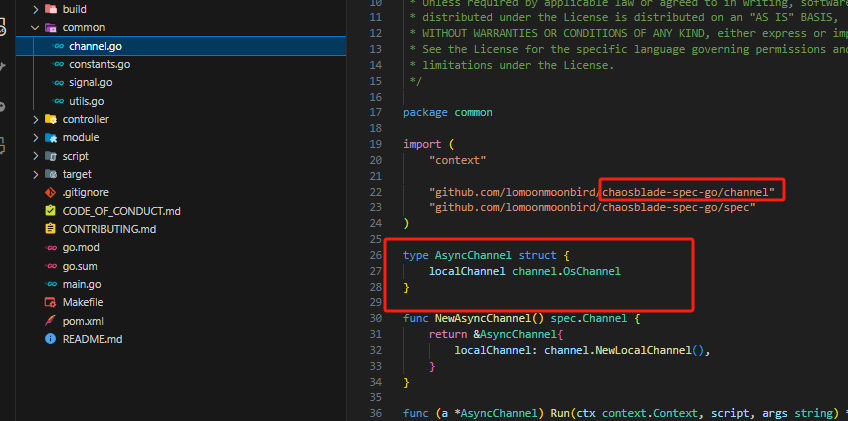Click the chaosblade-spec-go/channel import path
Viewport: 848px width, 421px height.
click(x=688, y=192)
